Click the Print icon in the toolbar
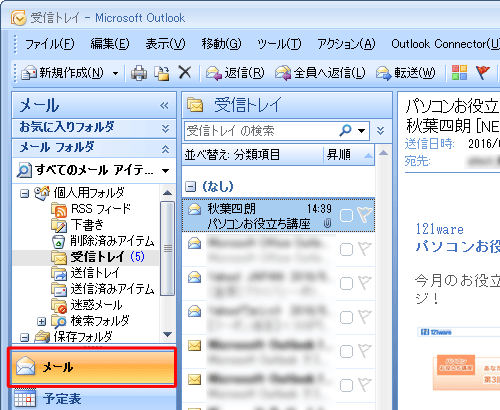 point(139,73)
